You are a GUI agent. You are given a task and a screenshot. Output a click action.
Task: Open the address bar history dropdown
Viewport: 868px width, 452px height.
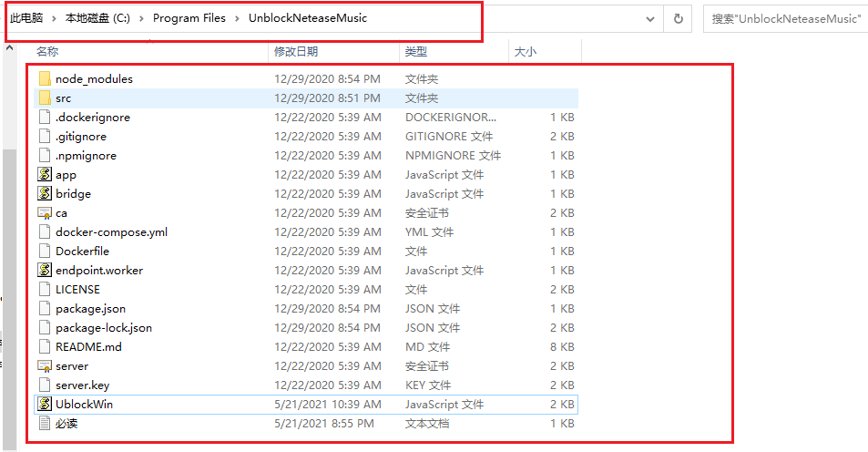point(649,18)
